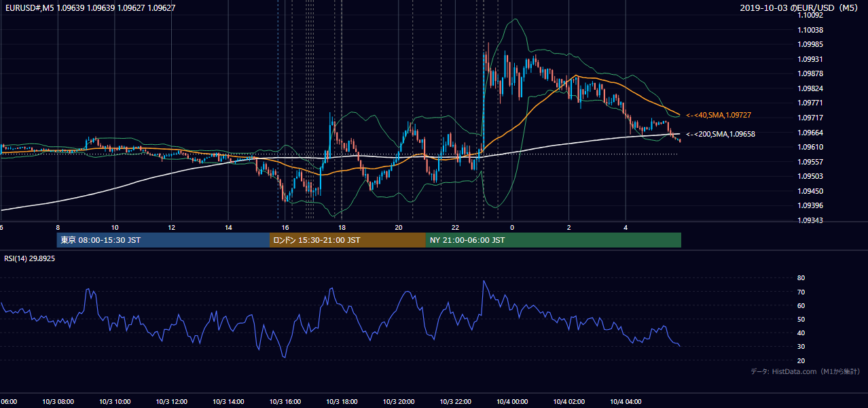This screenshot has height=408, width=868.
Task: Click the HistData.com data source credit
Action: 806,371
